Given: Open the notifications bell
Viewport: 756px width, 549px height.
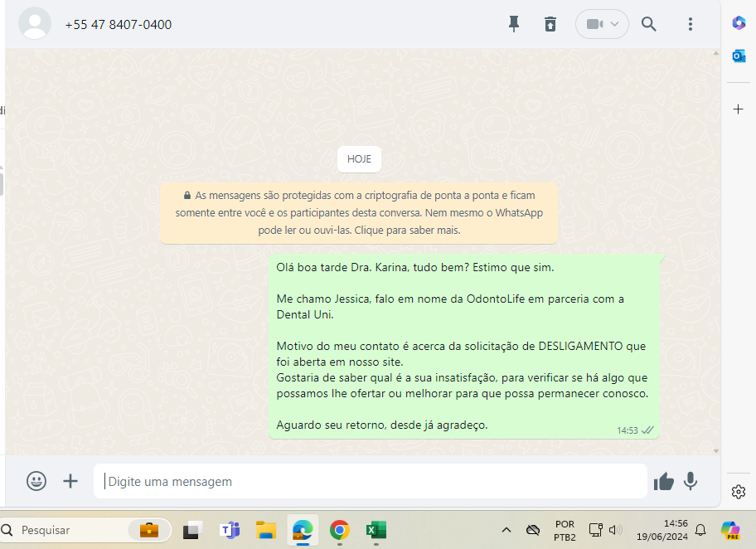Looking at the screenshot, I should pos(700,530).
